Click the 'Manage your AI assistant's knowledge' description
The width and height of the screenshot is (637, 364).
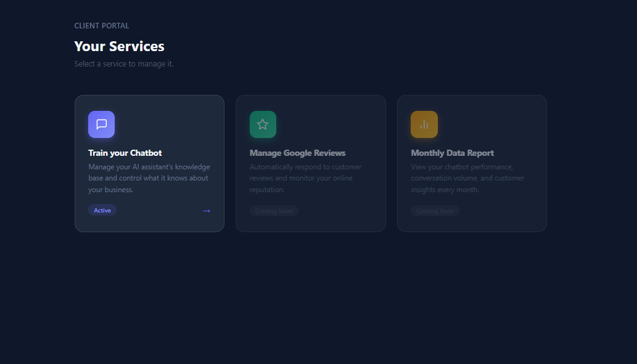(x=149, y=178)
